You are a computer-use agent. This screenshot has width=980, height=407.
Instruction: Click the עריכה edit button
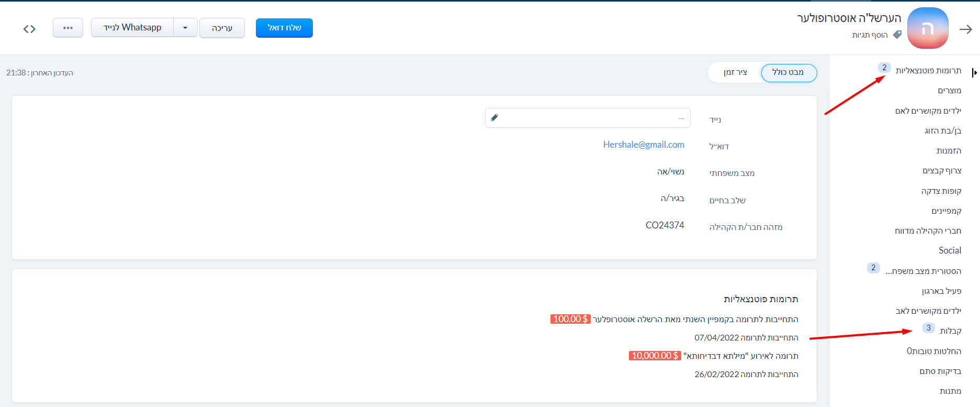coord(222,28)
